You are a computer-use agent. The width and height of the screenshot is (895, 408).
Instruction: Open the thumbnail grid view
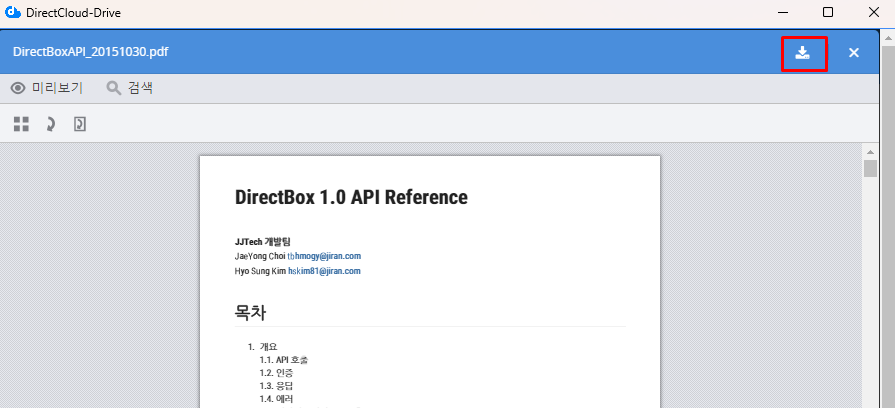coord(21,124)
